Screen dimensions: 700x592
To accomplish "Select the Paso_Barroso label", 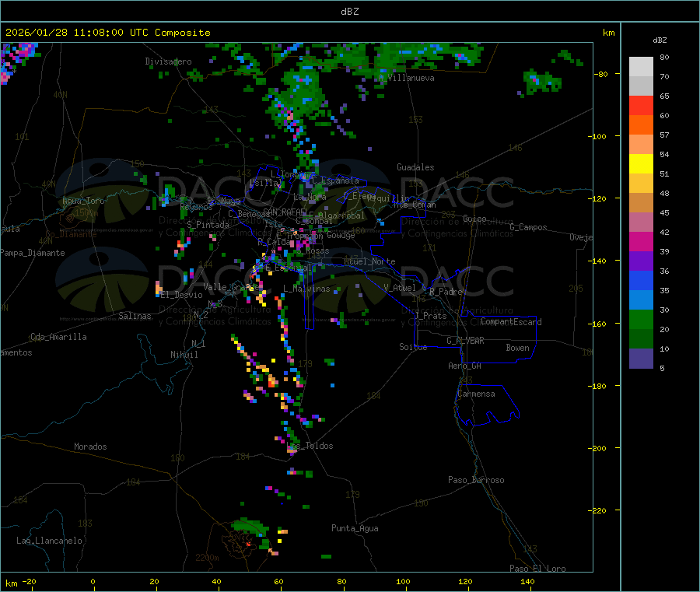I will [x=476, y=480].
